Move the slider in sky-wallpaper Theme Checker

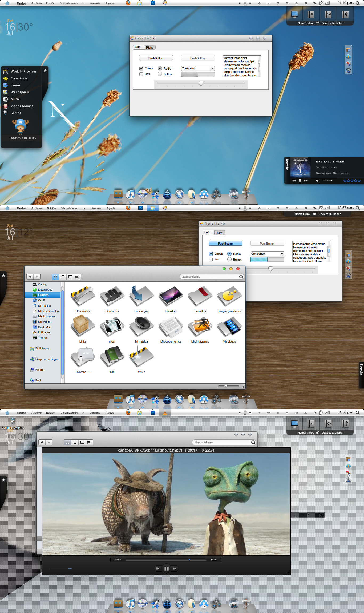pyautogui.click(x=201, y=83)
